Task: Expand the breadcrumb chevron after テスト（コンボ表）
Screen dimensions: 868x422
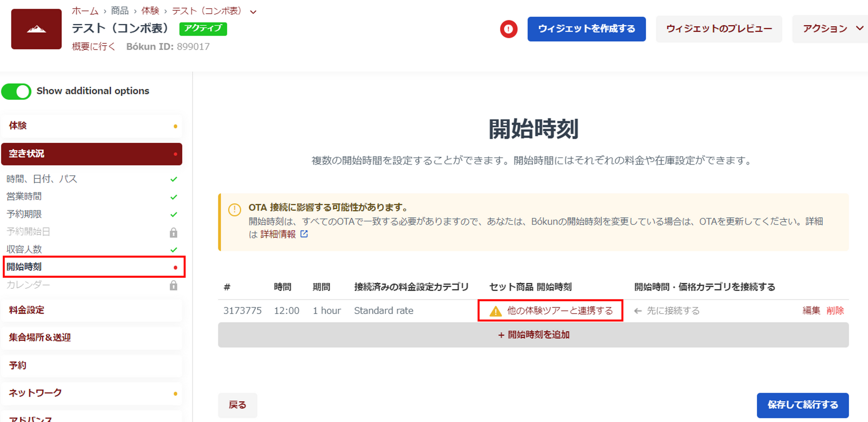Action: click(253, 12)
